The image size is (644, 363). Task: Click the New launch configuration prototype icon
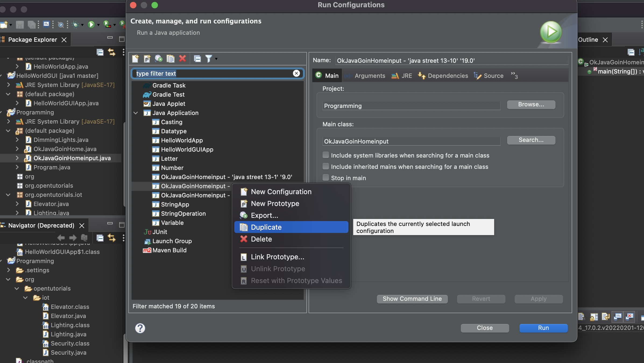[x=147, y=58]
